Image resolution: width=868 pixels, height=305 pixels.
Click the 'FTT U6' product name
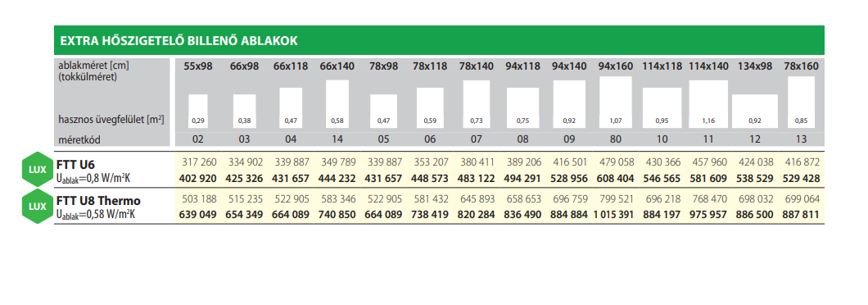pyautogui.click(x=76, y=165)
